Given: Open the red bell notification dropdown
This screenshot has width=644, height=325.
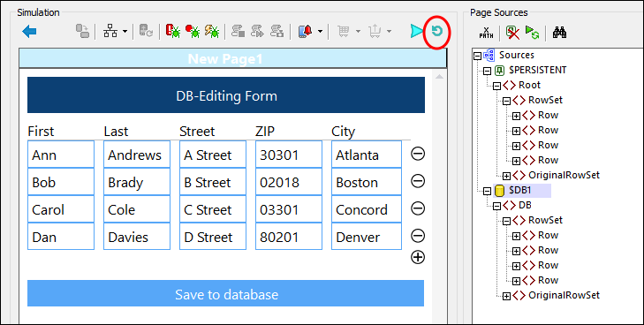Looking at the screenshot, I should [320, 31].
